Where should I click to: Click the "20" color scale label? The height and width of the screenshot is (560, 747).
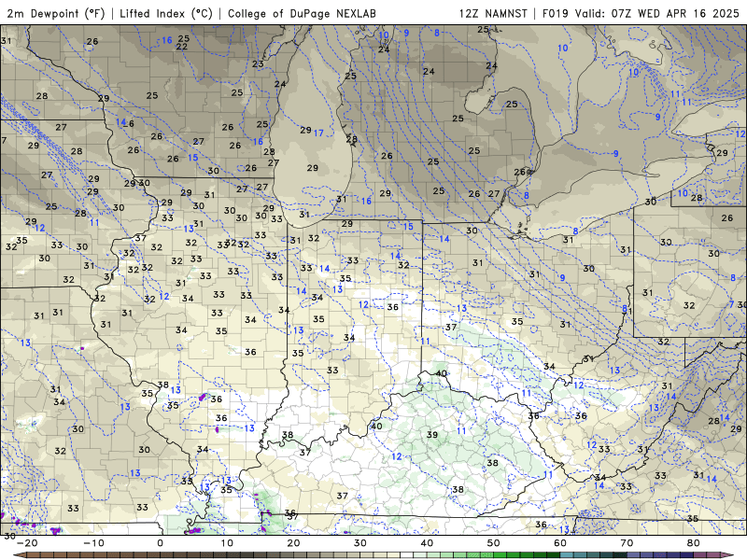293,543
